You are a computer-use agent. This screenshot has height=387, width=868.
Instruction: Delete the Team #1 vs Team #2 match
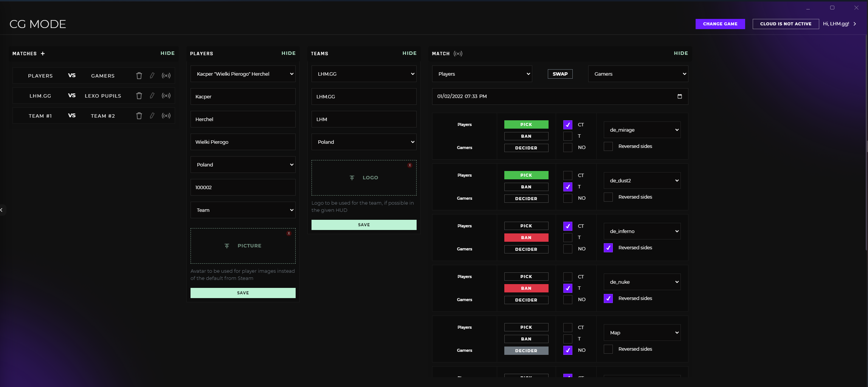(139, 116)
